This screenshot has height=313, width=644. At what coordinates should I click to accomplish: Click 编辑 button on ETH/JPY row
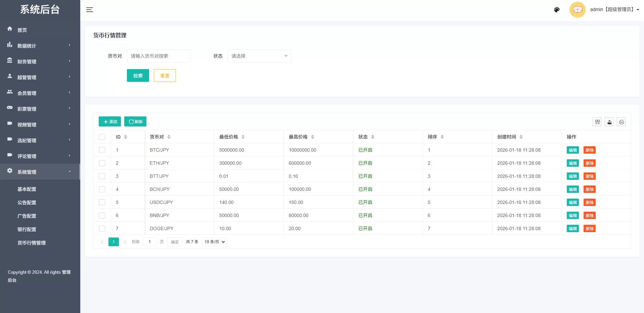tap(572, 163)
